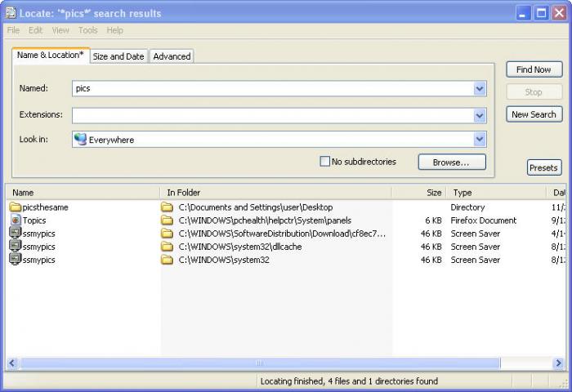Sort by the Size column header
The height and width of the screenshot is (392, 572).
(419, 193)
